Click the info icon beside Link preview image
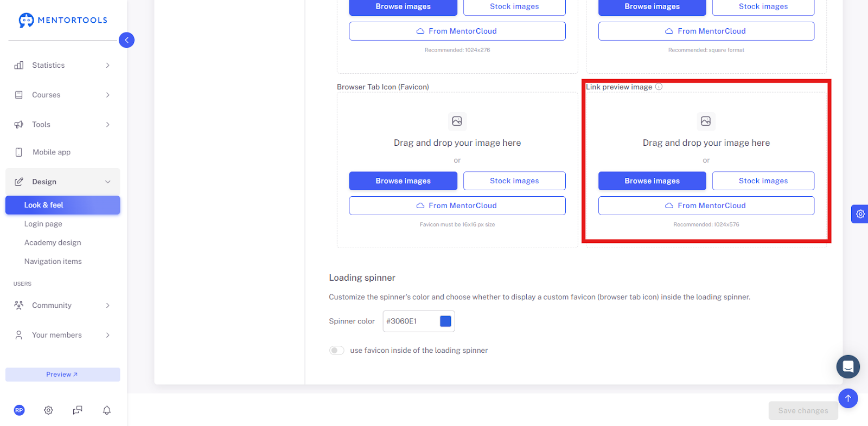 click(659, 87)
